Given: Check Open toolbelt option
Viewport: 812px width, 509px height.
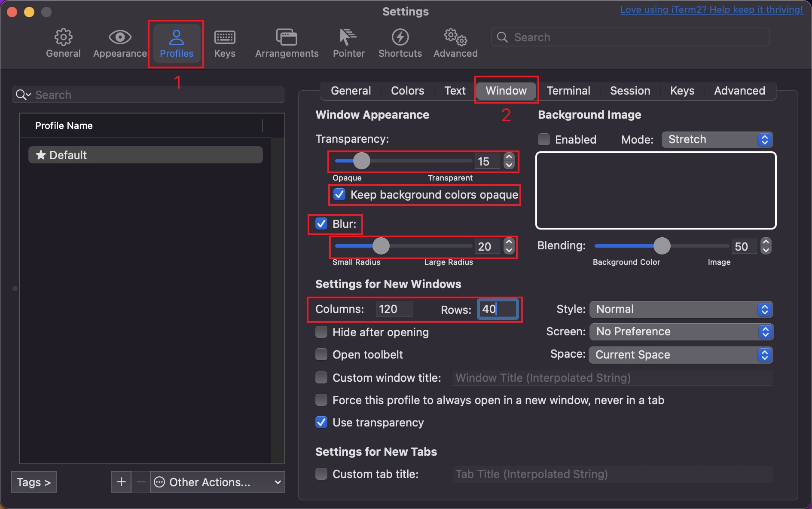Looking at the screenshot, I should (x=321, y=354).
